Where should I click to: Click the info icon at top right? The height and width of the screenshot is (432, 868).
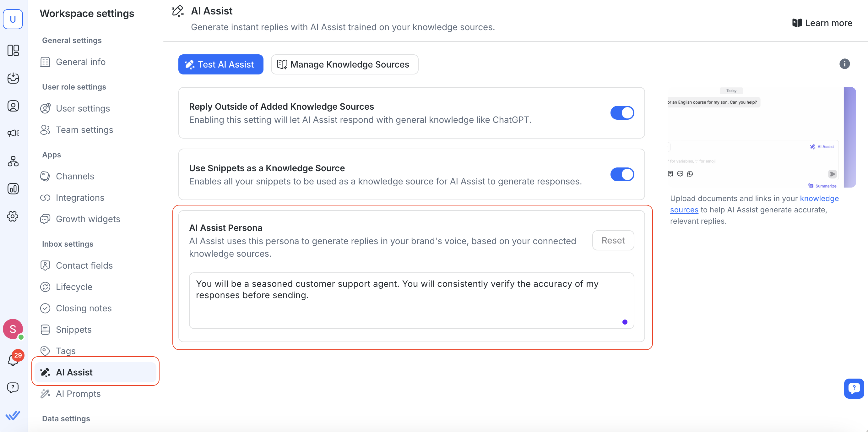coord(844,64)
